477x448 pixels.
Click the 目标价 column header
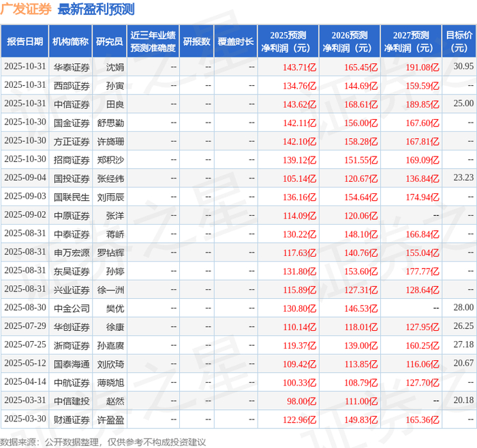tap(459, 42)
